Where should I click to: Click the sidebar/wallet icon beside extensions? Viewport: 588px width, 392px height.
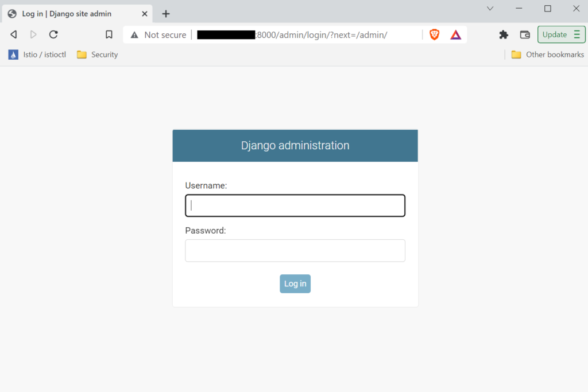pyautogui.click(x=524, y=34)
